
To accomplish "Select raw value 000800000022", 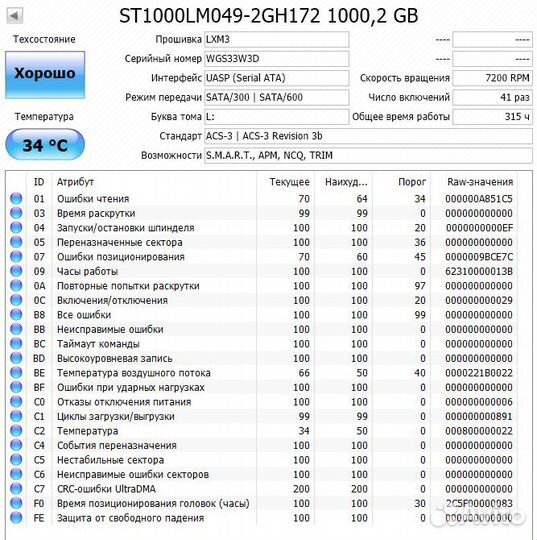I will coord(479,431).
